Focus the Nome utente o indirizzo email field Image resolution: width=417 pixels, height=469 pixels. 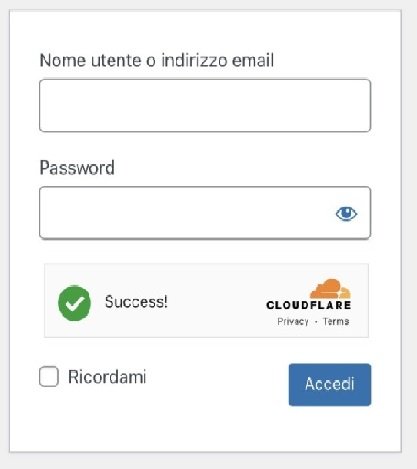[x=205, y=105]
